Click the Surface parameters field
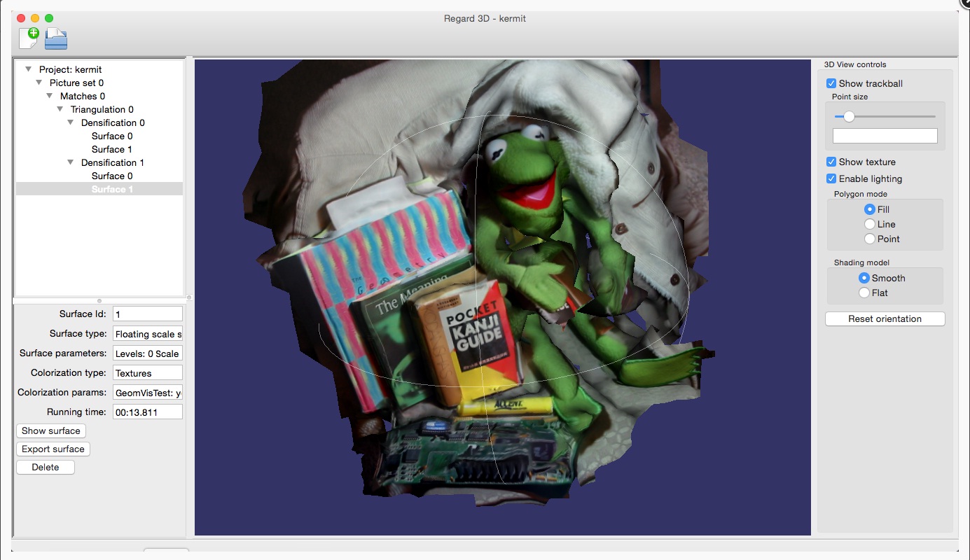Image resolution: width=970 pixels, height=560 pixels. 148,353
